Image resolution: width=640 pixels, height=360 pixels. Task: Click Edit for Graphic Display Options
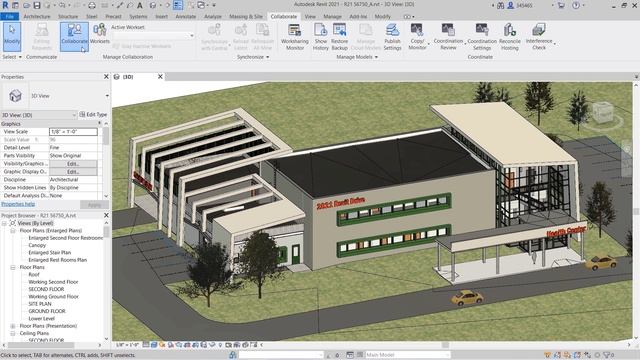pyautogui.click(x=73, y=172)
